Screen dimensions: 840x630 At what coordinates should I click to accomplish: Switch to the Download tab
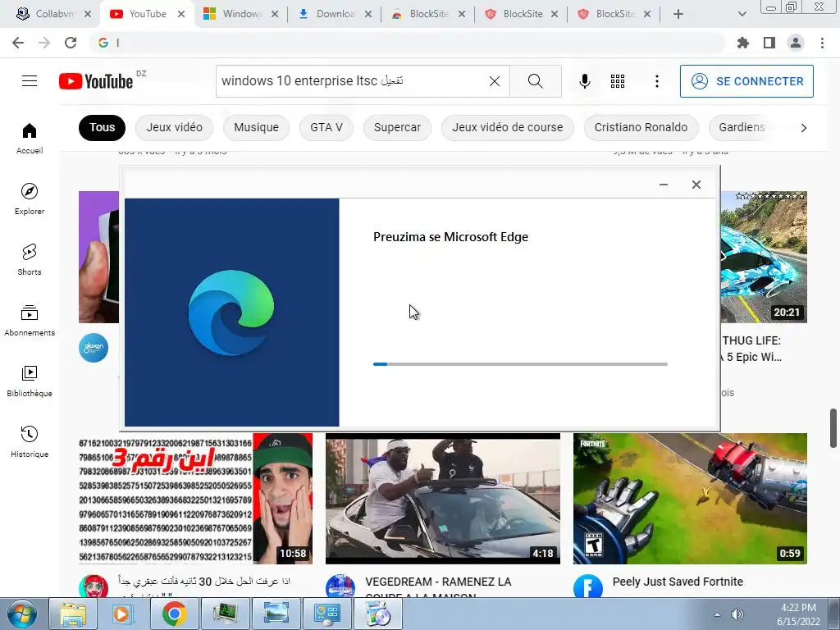click(336, 14)
